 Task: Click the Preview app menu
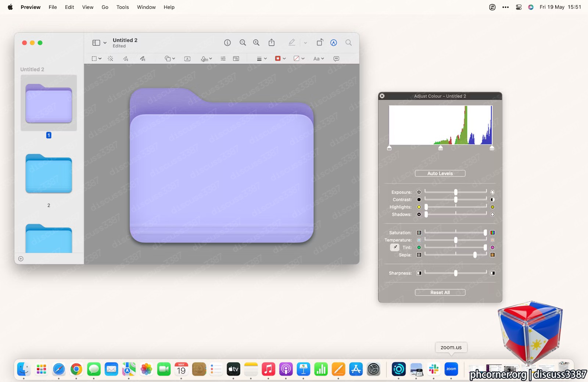tap(31, 7)
